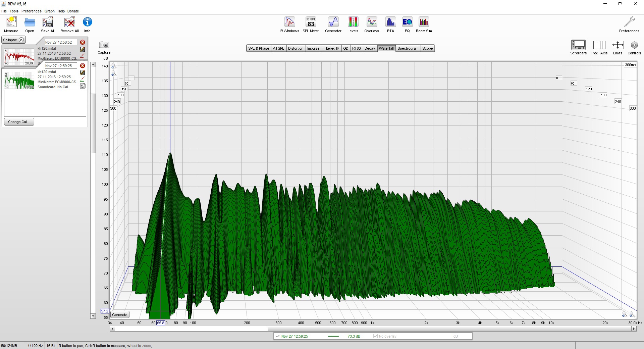Switch to Impulse graph
Viewport: 644px width, 349px height.
tap(313, 48)
